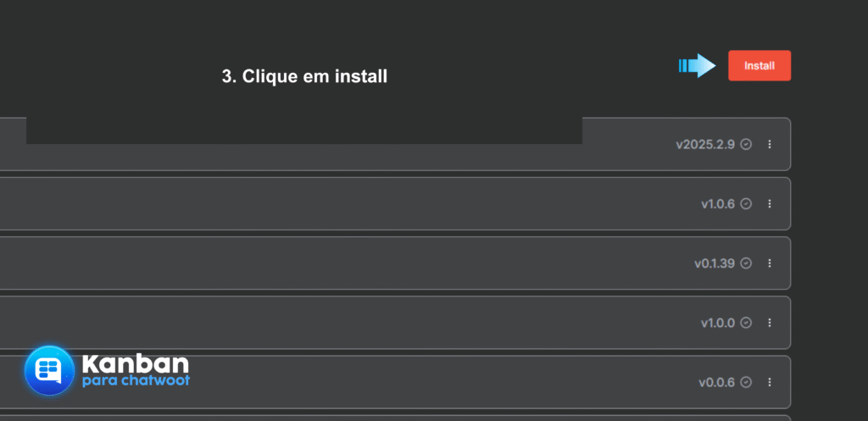This screenshot has width=868, height=421.
Task: Open three-dot menu for v0.1.39 row
Action: 770,263
